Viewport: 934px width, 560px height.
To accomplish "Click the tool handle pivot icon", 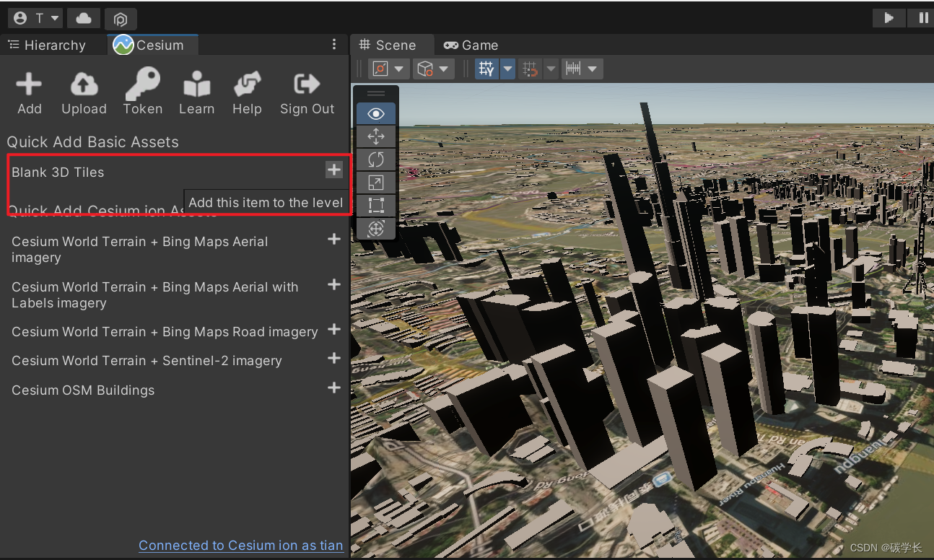I will click(x=380, y=69).
